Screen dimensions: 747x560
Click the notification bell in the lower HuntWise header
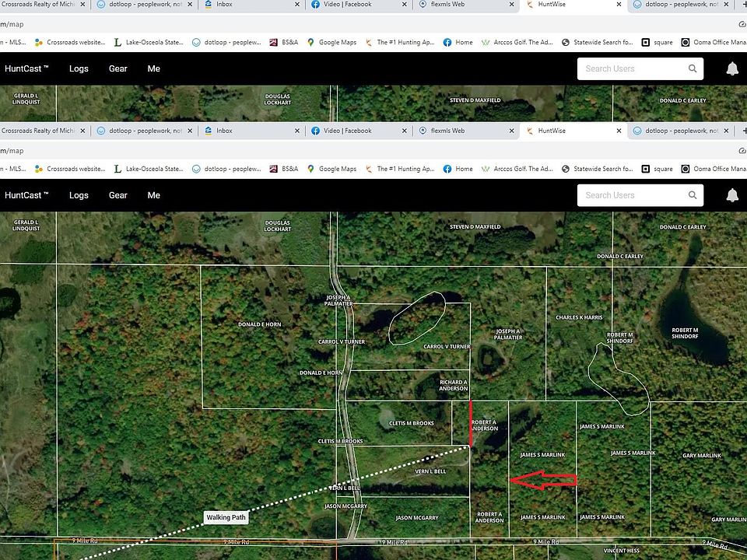click(x=731, y=195)
